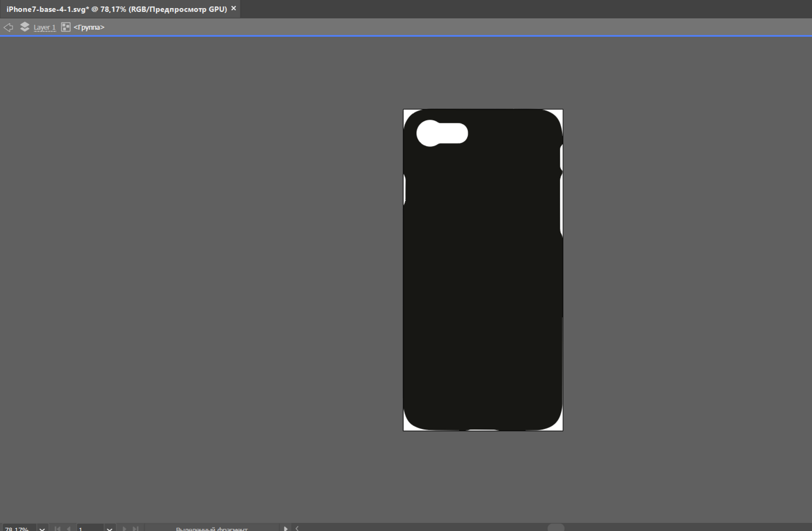The height and width of the screenshot is (531, 812).
Task: Go to the last artboard
Action: click(x=135, y=528)
